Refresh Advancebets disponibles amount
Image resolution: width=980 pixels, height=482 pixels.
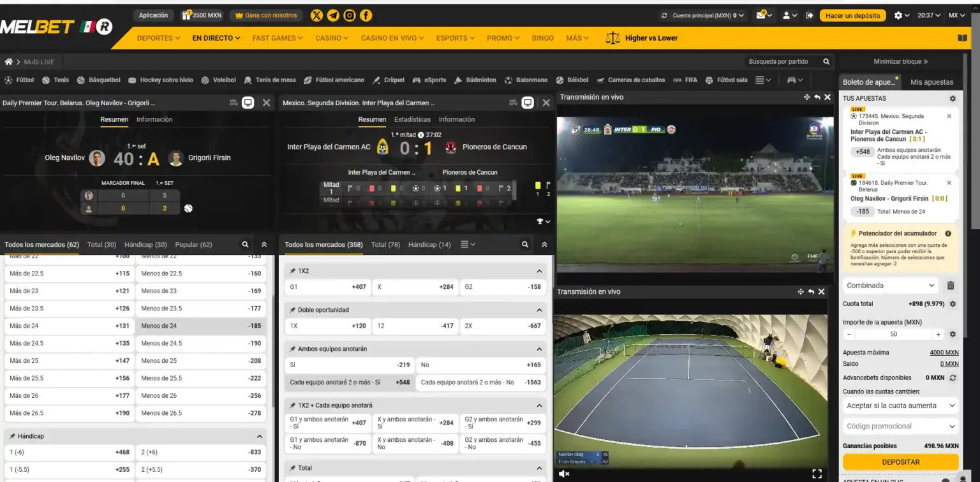pyautogui.click(x=953, y=378)
